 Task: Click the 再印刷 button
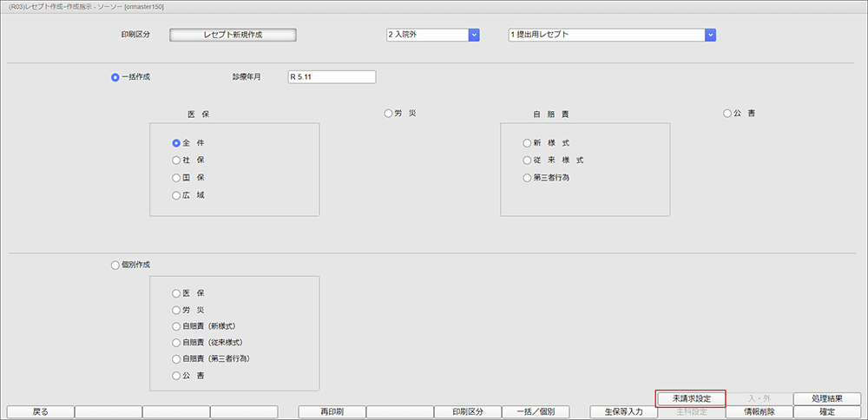tap(332, 412)
